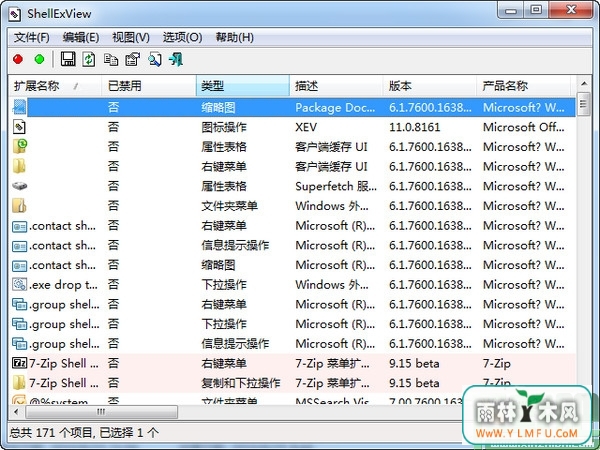Sort by the 版本 column header
This screenshot has height=450, width=600.
430,86
